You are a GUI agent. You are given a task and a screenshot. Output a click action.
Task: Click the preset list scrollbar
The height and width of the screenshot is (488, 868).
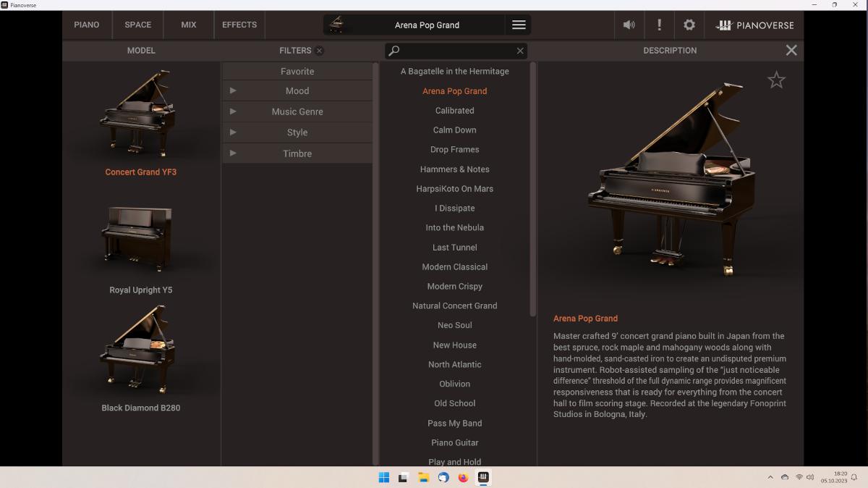[533, 190]
